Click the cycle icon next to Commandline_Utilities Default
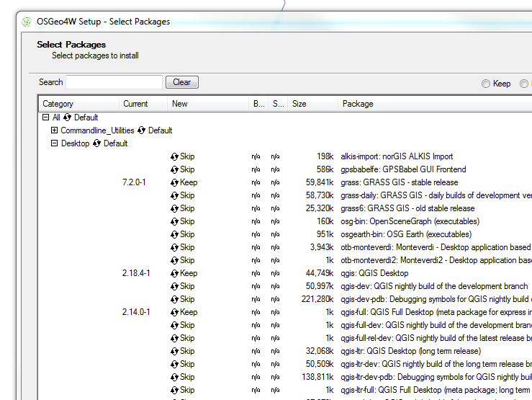The height and width of the screenshot is (400, 532). pos(142,130)
